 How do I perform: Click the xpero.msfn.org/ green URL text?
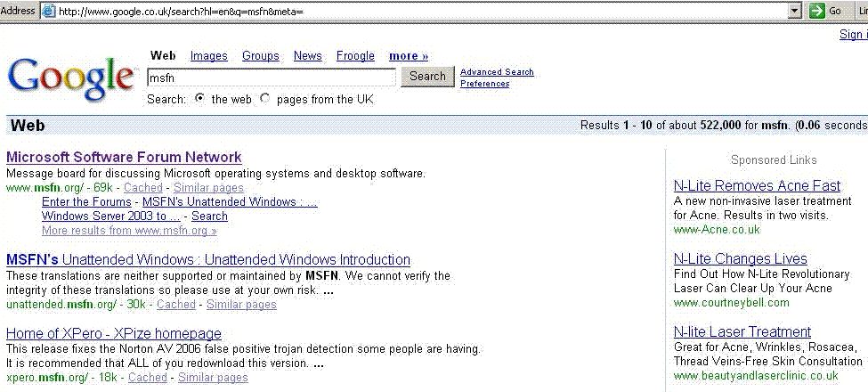click(47, 378)
